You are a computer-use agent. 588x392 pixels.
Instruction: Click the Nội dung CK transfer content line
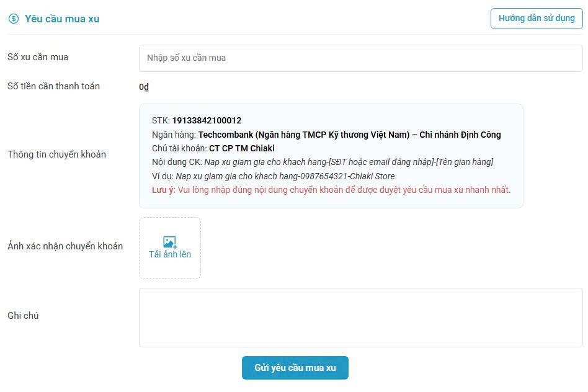click(323, 162)
